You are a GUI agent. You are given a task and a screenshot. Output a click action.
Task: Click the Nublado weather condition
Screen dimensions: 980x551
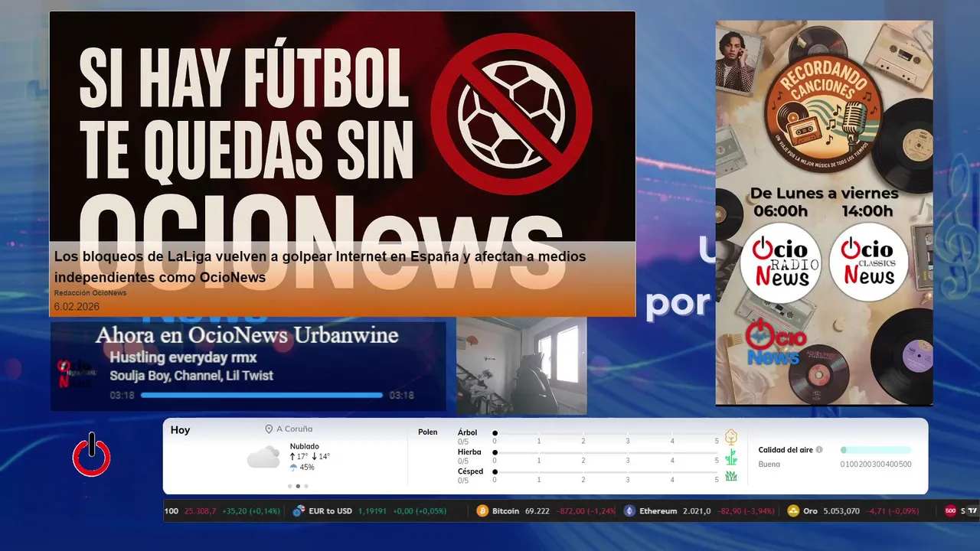(305, 446)
